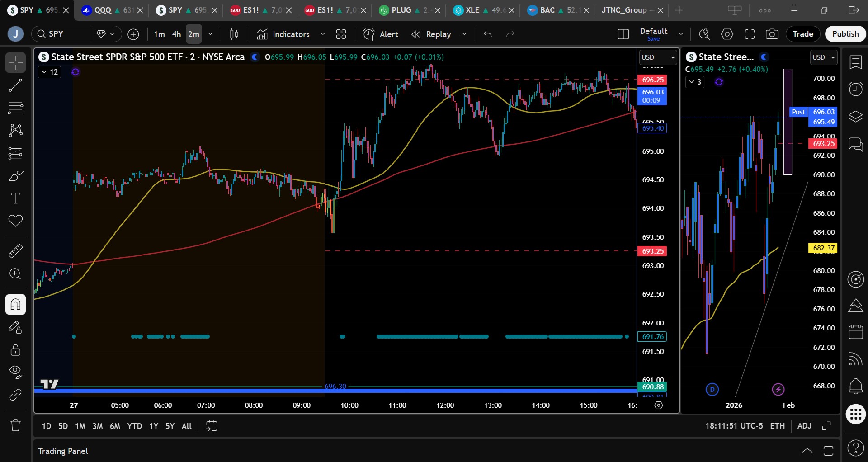Toggle lock all drawings

tap(15, 350)
